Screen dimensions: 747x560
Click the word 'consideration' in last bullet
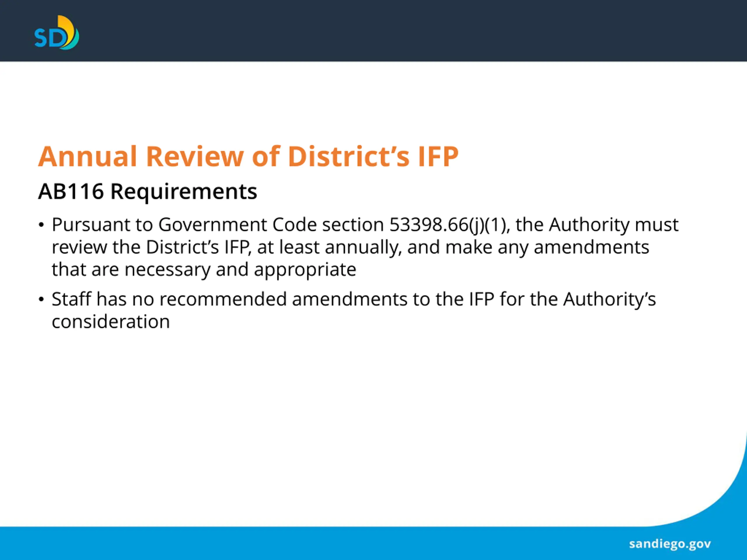point(111,322)
